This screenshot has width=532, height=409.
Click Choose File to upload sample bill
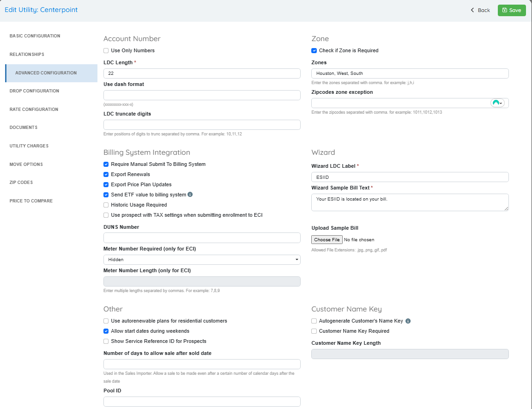[x=327, y=240]
